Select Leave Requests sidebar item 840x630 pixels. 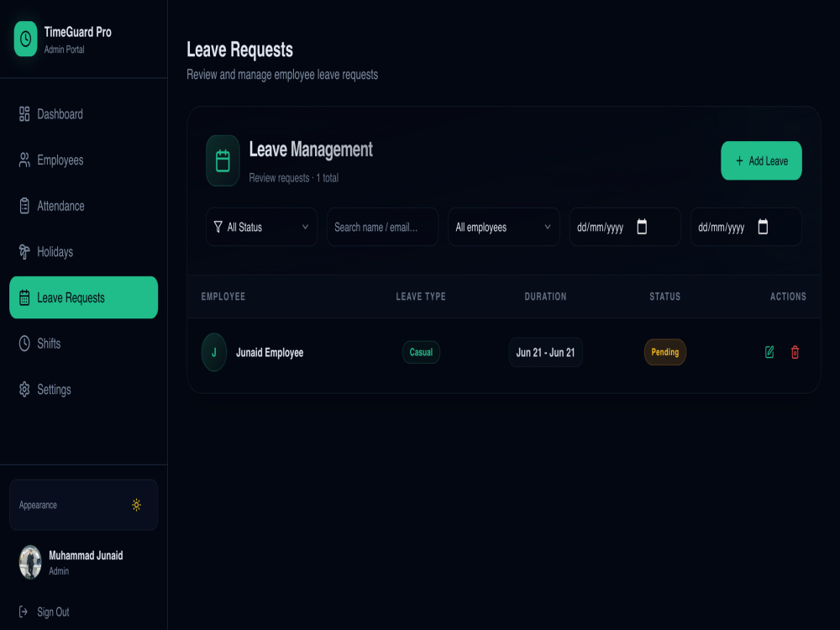(83, 297)
